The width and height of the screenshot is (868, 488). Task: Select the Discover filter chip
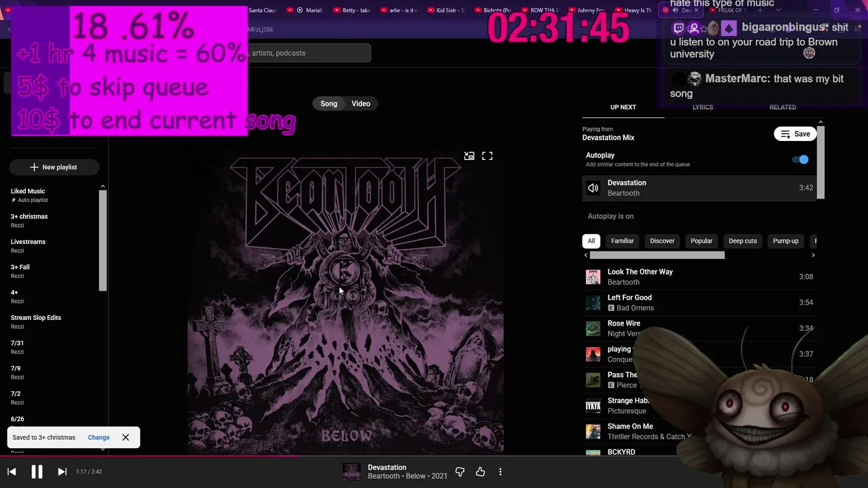click(x=662, y=241)
